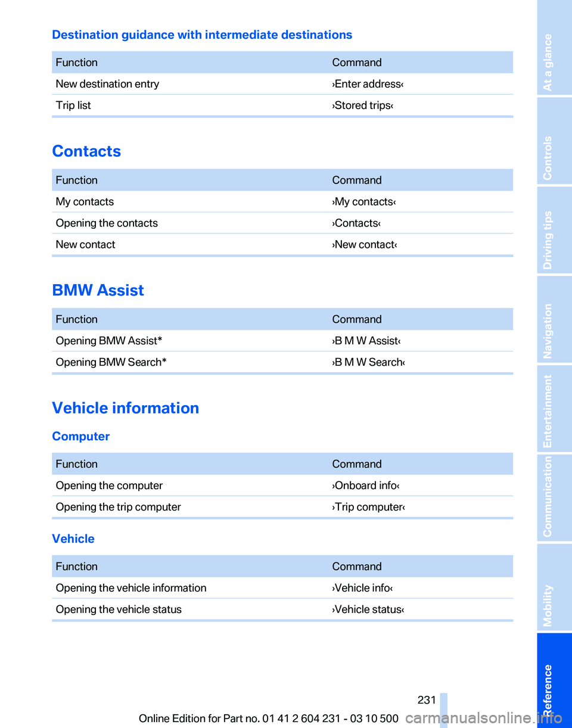Image resolution: width=572 pixels, height=728 pixels.
Task: Click the Computer subsection heading
Action: tap(81, 437)
